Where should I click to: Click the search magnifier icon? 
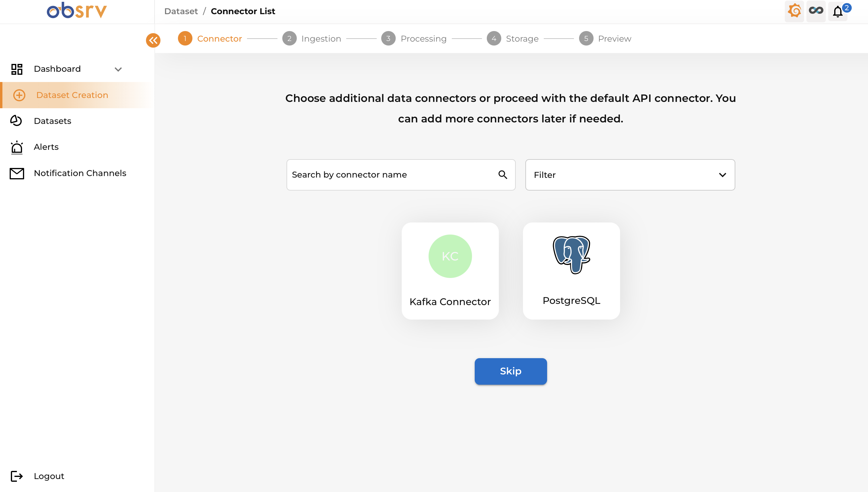(x=503, y=175)
